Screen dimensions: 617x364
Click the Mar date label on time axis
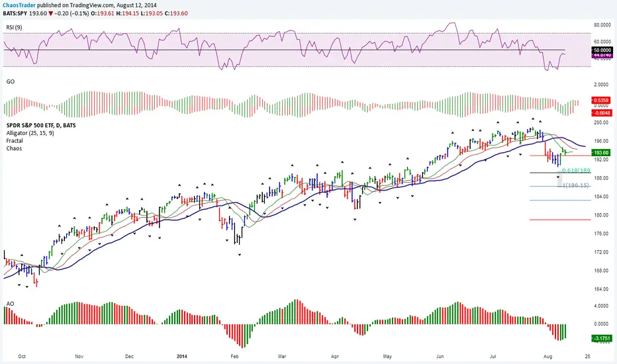coord(282,357)
